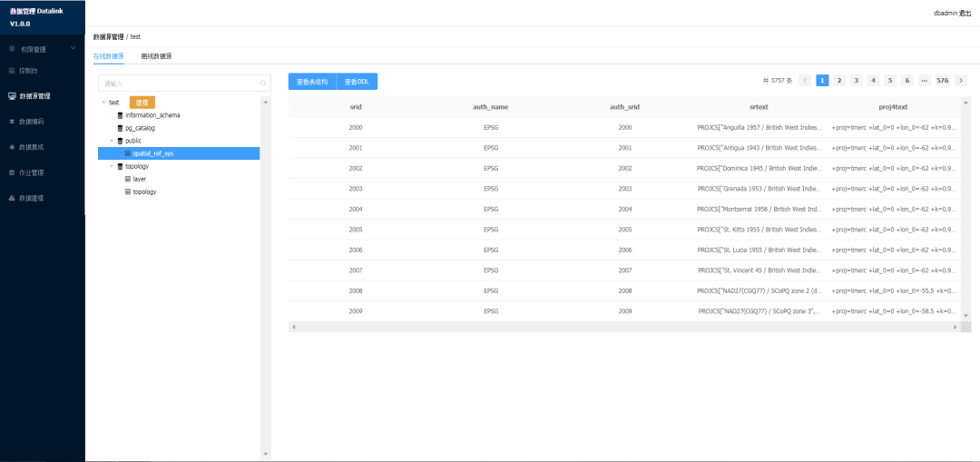Screen dimensions: 980x462
Task: Click the tree panel scroll-up arrow
Action: pyautogui.click(x=266, y=102)
